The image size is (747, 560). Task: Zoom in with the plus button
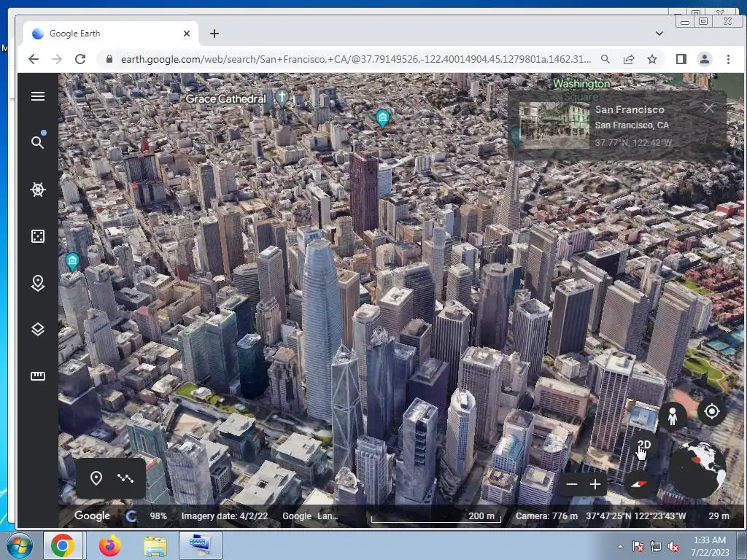pyautogui.click(x=595, y=484)
